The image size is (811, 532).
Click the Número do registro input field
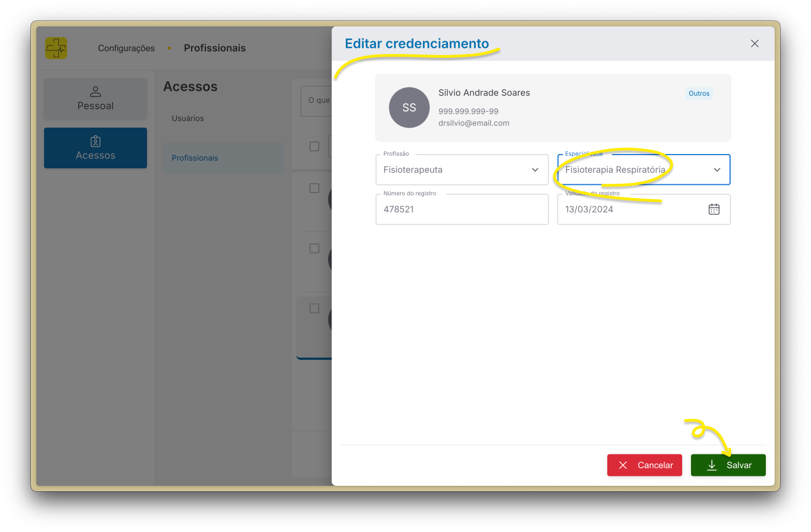(462, 209)
